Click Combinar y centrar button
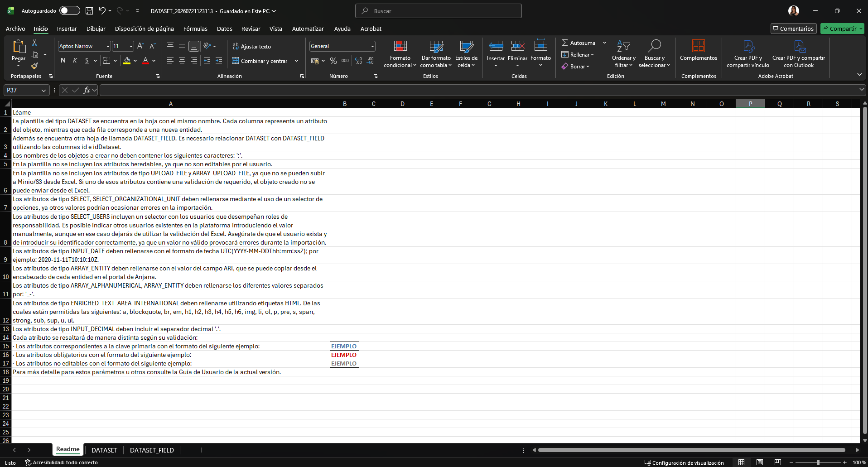Viewport: 868px width, 467px height. (260, 61)
